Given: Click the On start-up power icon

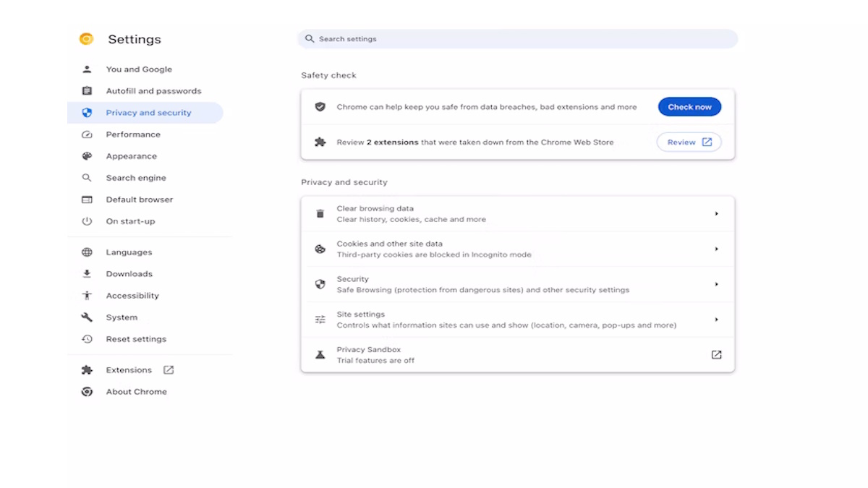Looking at the screenshot, I should pos(87,221).
